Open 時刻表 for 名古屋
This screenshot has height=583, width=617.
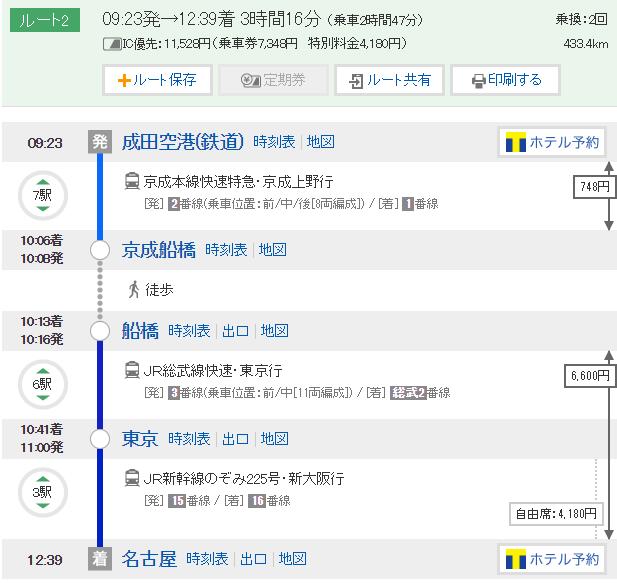pyautogui.click(x=207, y=559)
